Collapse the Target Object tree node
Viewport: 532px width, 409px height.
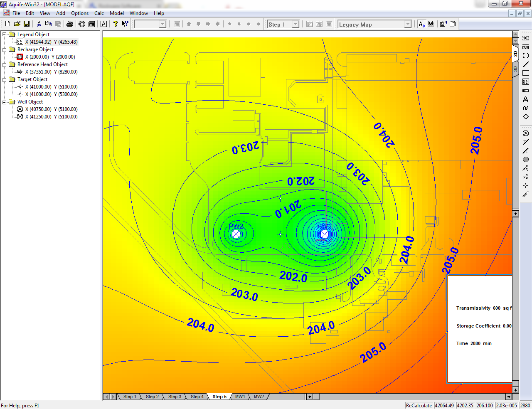5,79
